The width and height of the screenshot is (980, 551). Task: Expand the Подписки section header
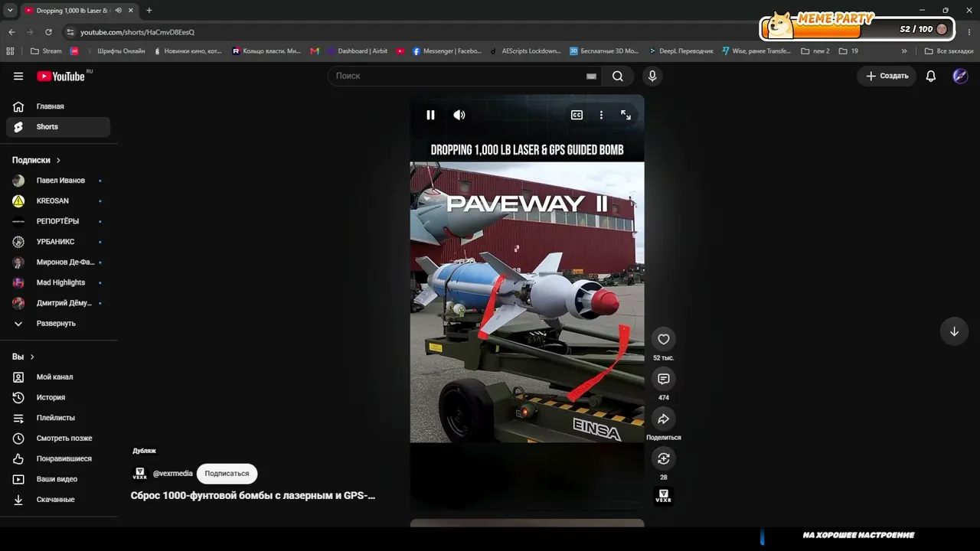(x=36, y=160)
